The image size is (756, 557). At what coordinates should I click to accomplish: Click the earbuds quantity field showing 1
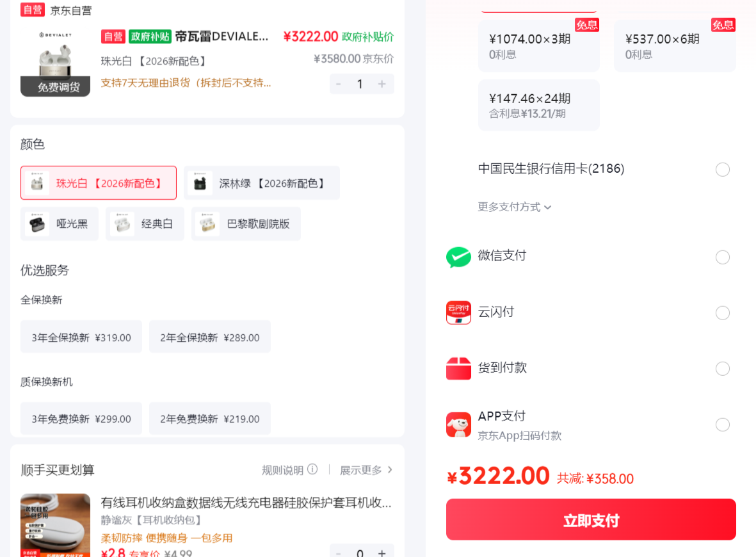[360, 84]
